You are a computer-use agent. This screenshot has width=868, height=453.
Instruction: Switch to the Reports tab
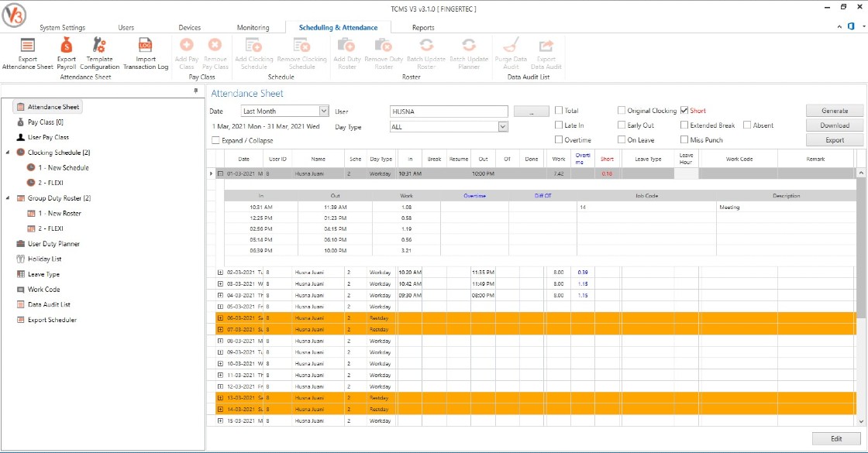click(x=423, y=28)
